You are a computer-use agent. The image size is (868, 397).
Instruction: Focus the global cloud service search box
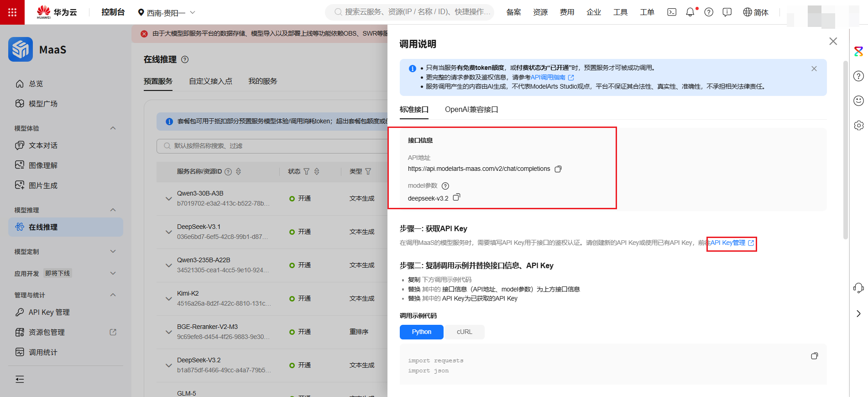tap(410, 12)
